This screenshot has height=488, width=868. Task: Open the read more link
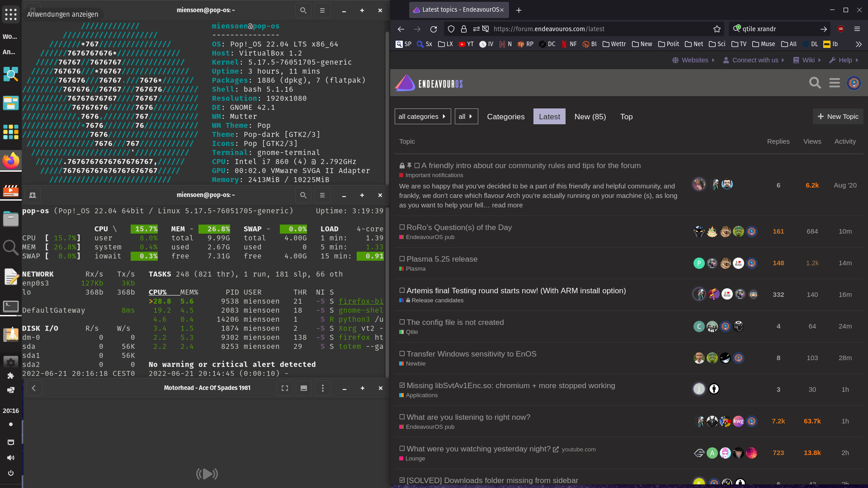pyautogui.click(x=507, y=205)
